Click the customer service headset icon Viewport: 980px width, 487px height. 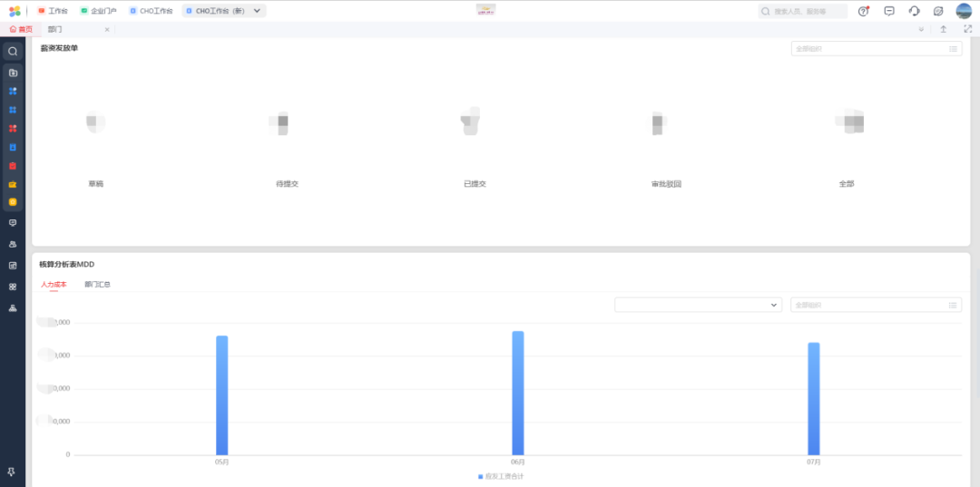914,11
